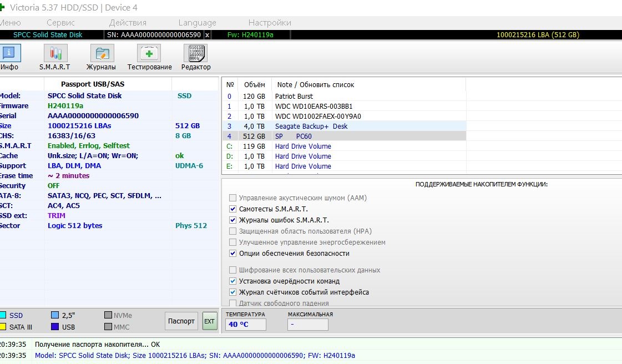
Task: Select volume E: Hard Drive Volume row
Action: point(344,166)
